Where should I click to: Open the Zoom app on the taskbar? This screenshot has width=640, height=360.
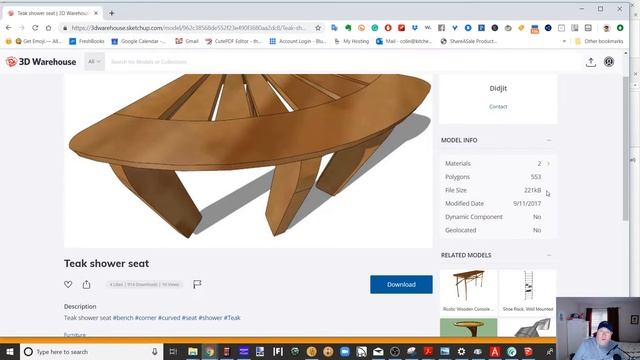coord(345,351)
